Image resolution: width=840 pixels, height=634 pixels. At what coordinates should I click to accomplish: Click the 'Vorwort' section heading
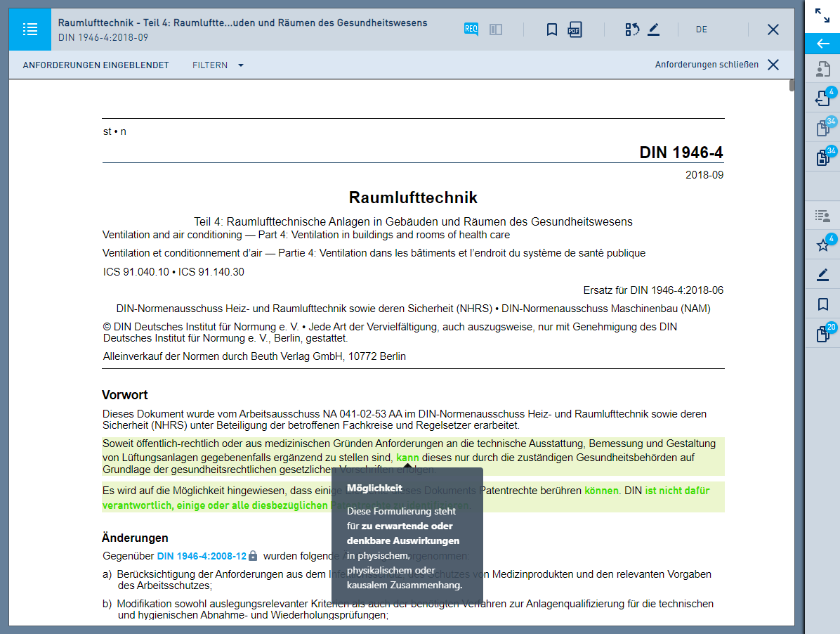click(x=125, y=395)
